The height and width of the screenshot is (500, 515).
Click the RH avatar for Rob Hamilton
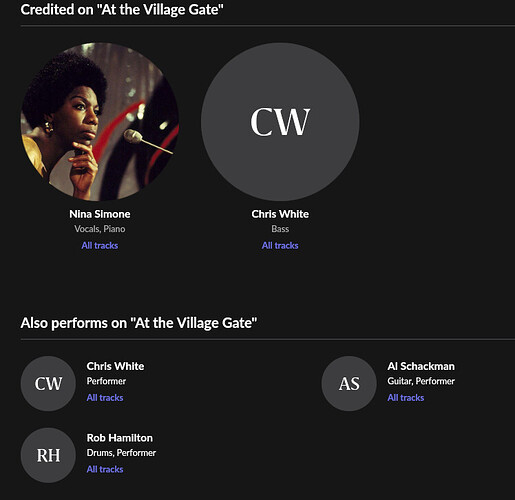(x=48, y=455)
